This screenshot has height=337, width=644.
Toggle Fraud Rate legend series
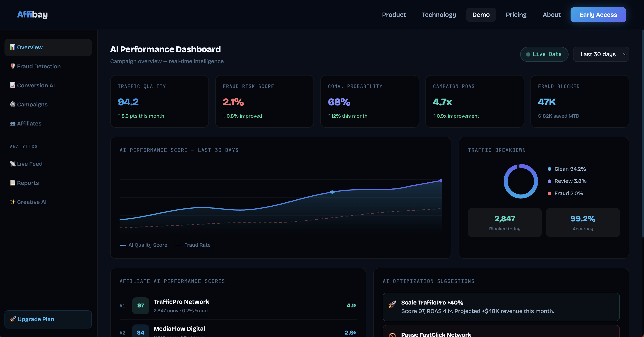(x=193, y=245)
